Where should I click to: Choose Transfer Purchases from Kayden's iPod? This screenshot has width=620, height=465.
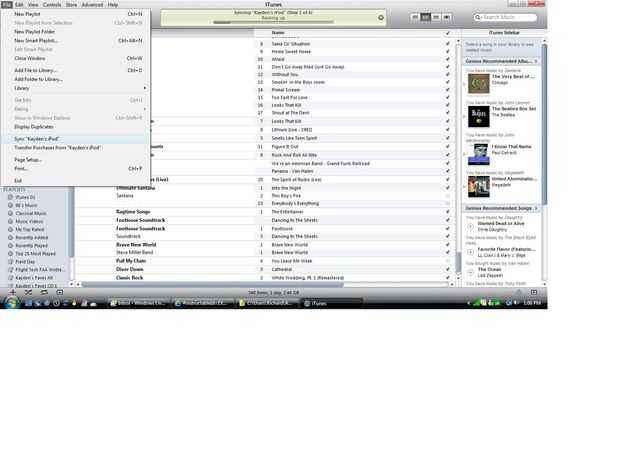point(77,147)
